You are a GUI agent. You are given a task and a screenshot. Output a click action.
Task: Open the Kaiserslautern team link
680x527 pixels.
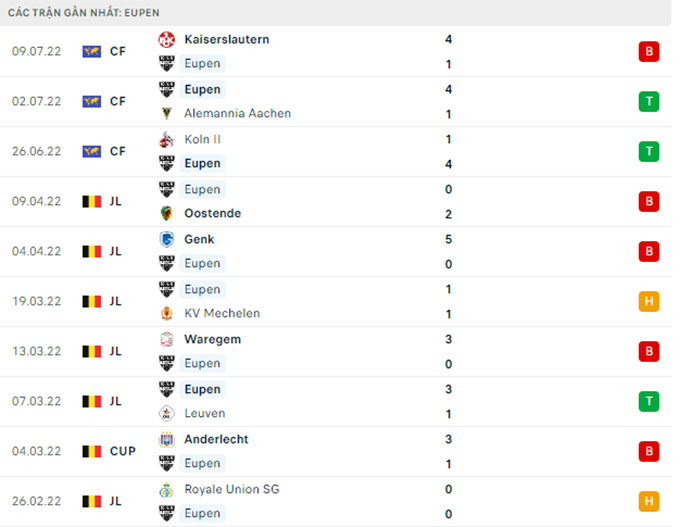coord(226,40)
